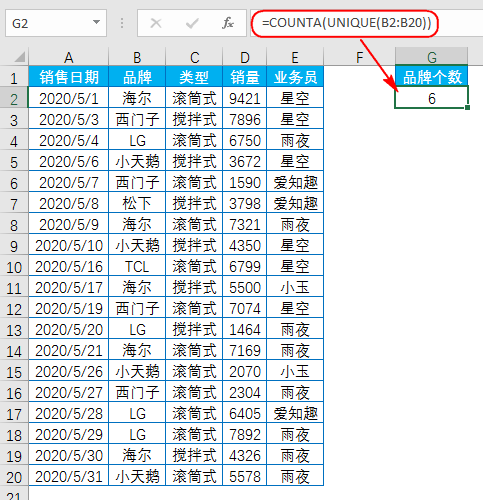Click sales value 6750
The width and height of the screenshot is (483, 500).
tap(245, 139)
